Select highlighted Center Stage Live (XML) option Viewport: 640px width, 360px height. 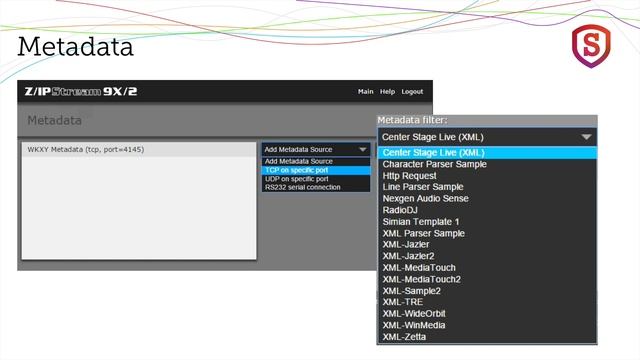(x=487, y=153)
